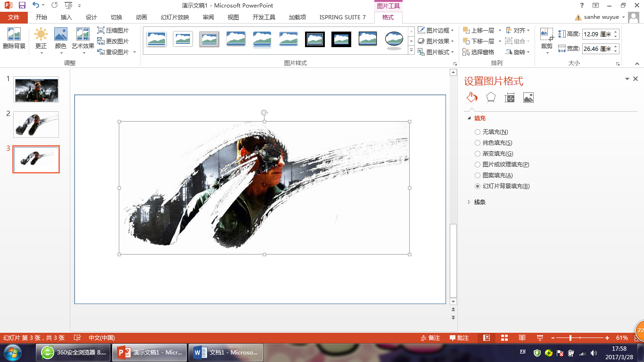Switch to the Animations (动画) tab
Viewport: 644px width, 362px height.
point(141,17)
